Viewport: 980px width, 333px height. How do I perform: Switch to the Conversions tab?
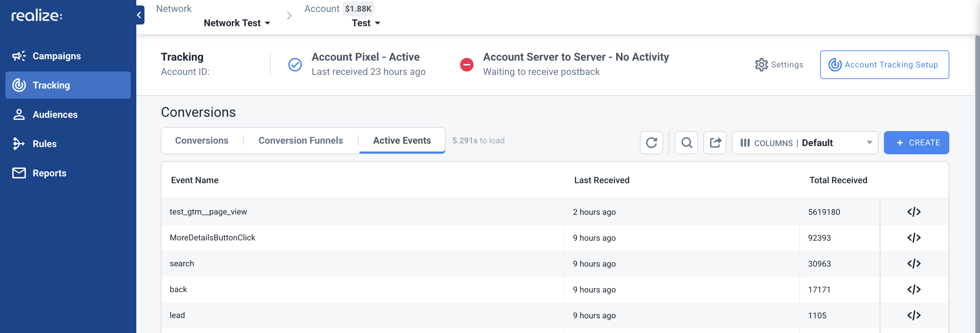(202, 140)
